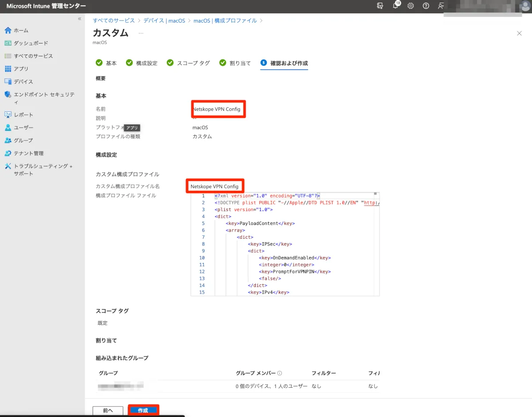Viewport: 532px width, 417px height.
Task: Click the デバイス monitor icon
Action: (x=8, y=82)
